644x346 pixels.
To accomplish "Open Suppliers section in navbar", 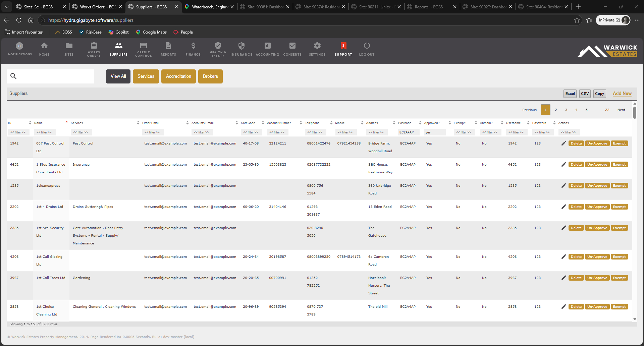I will click(119, 49).
